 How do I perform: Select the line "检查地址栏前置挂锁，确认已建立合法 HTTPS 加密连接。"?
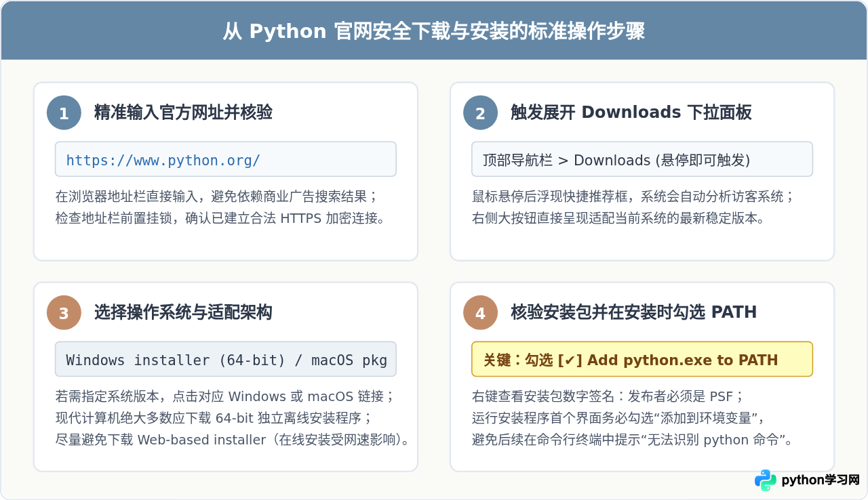pyautogui.click(x=220, y=219)
